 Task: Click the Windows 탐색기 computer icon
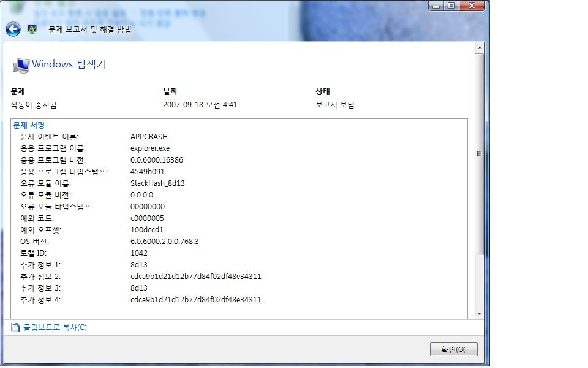coord(21,66)
